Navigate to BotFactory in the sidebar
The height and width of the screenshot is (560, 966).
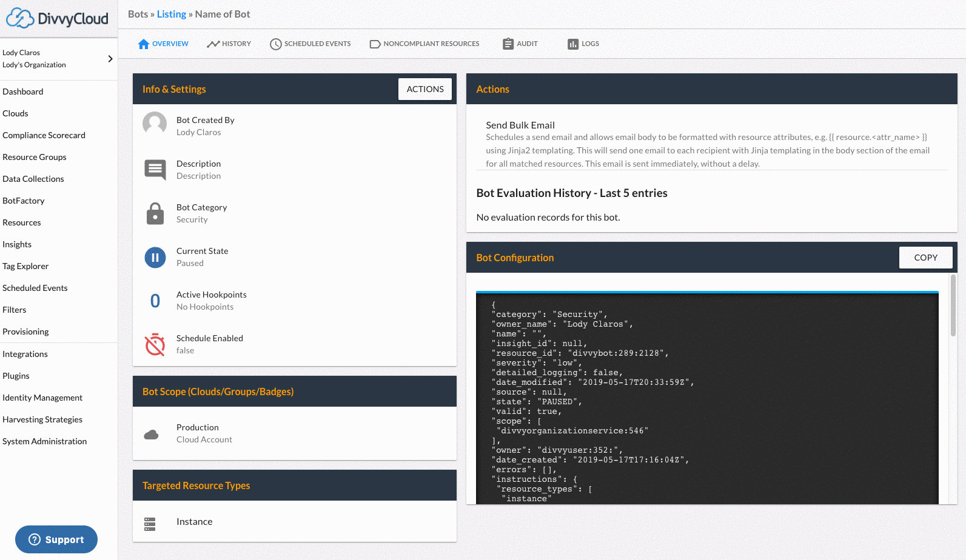pyautogui.click(x=24, y=201)
